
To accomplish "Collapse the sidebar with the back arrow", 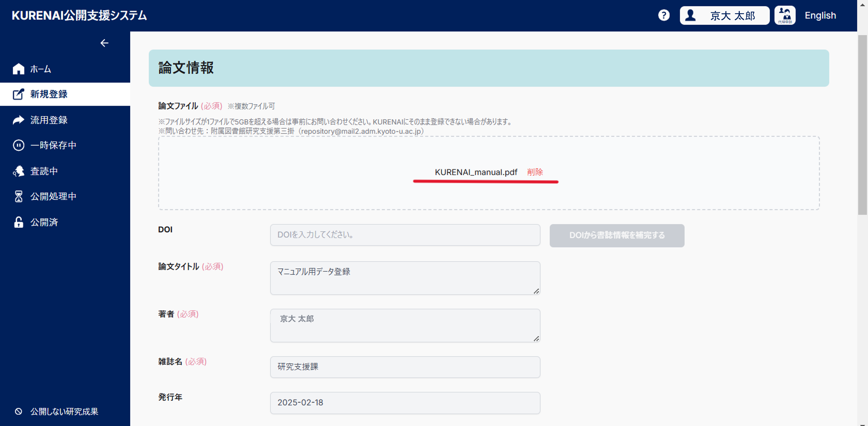I will pos(104,43).
